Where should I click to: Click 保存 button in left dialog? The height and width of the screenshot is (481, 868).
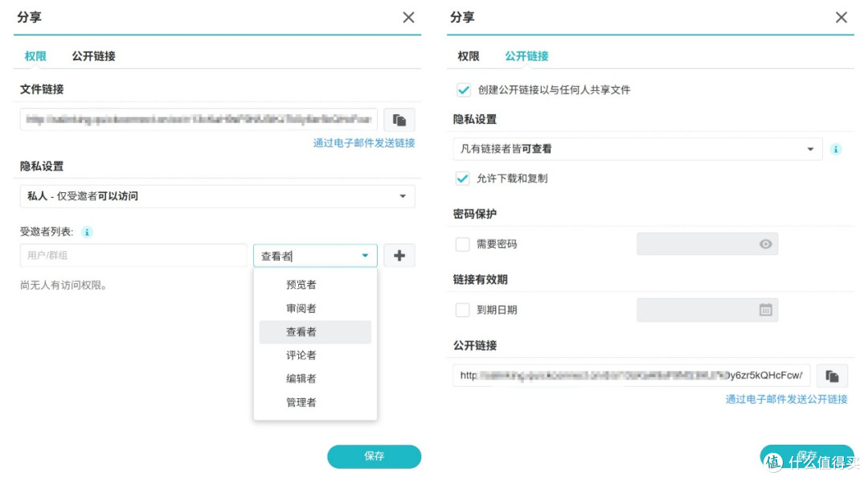[x=375, y=456]
